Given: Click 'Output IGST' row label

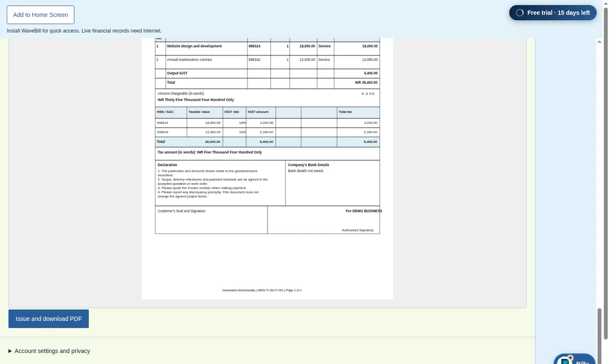Looking at the screenshot, I should point(177,73).
